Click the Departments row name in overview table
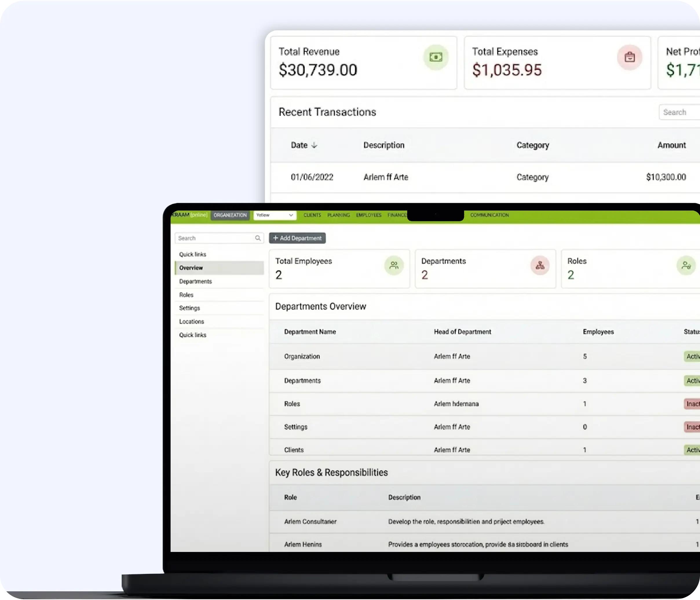700x600 pixels. [302, 381]
